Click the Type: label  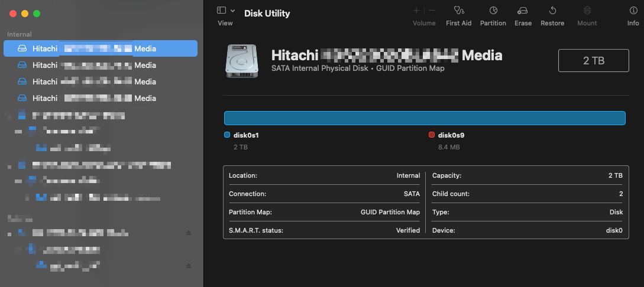(441, 212)
